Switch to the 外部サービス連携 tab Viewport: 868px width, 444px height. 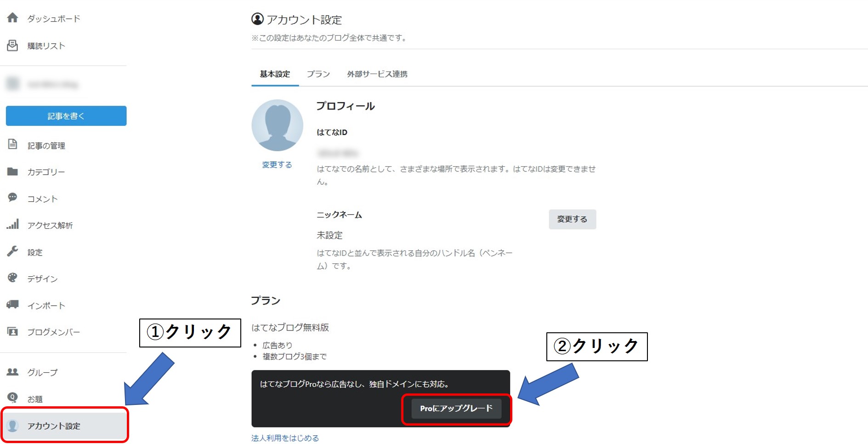(x=377, y=74)
